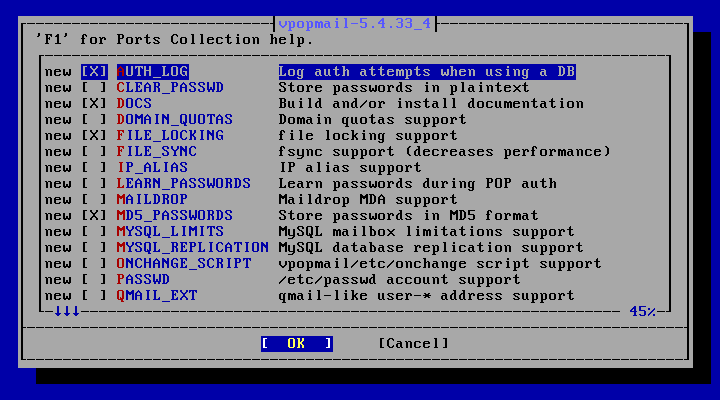Uncheck the DOCS option checkbox
This screenshot has width=720, height=400.
94,104
